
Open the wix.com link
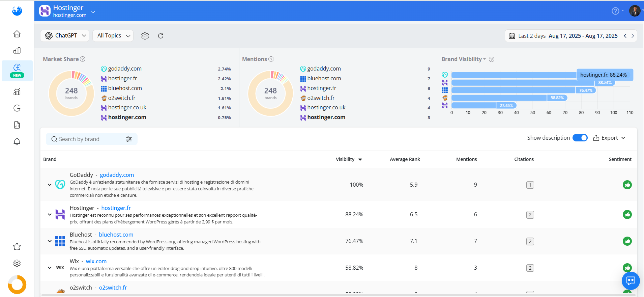(96, 261)
